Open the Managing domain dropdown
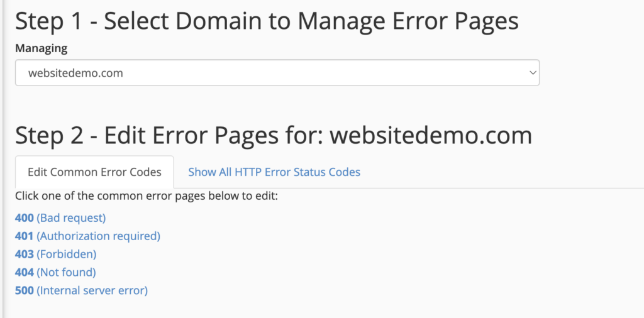644x318 pixels. click(277, 73)
